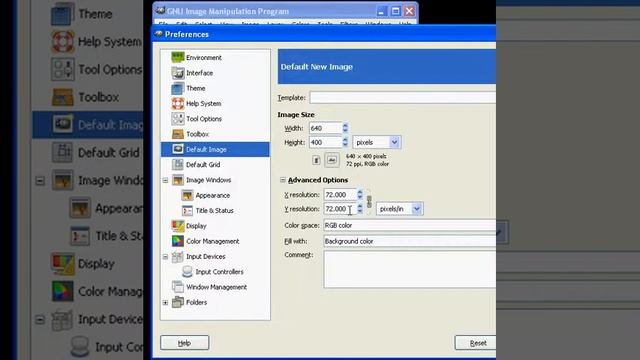Select the Title & Status icon
This screenshot has height=360, width=640.
(x=187, y=210)
